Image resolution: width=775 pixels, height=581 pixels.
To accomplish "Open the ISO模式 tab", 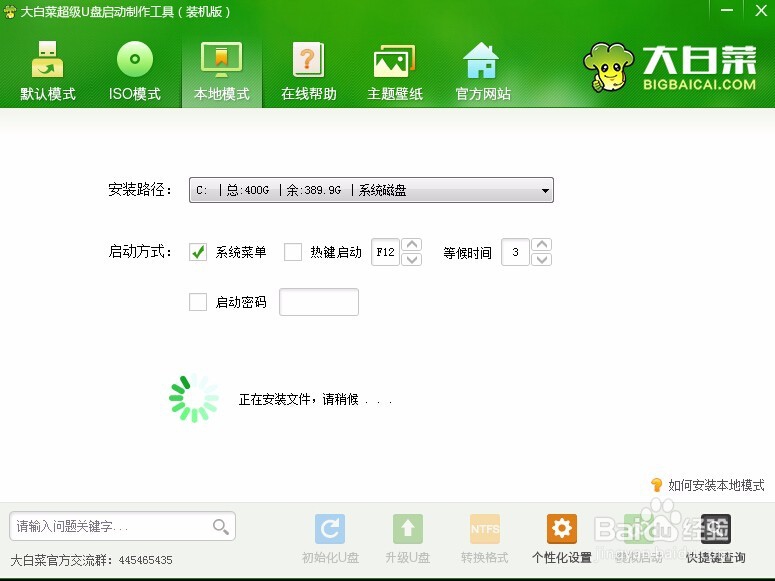I will point(134,72).
